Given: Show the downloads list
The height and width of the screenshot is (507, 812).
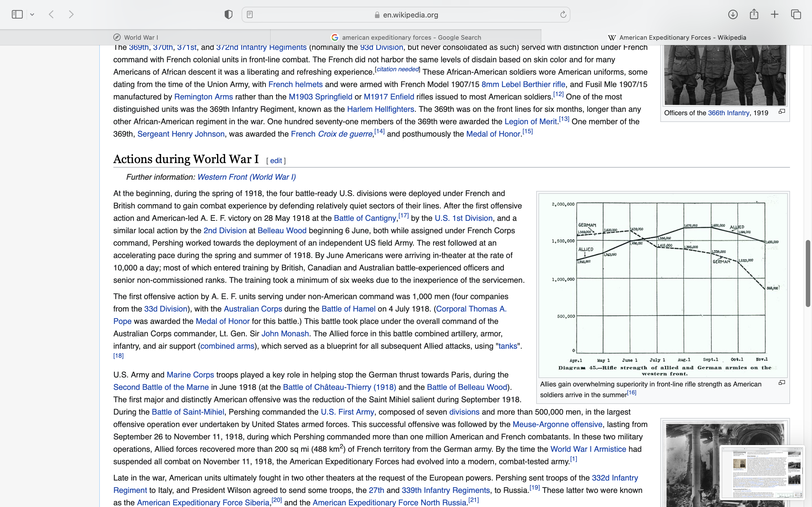Looking at the screenshot, I should click(733, 14).
